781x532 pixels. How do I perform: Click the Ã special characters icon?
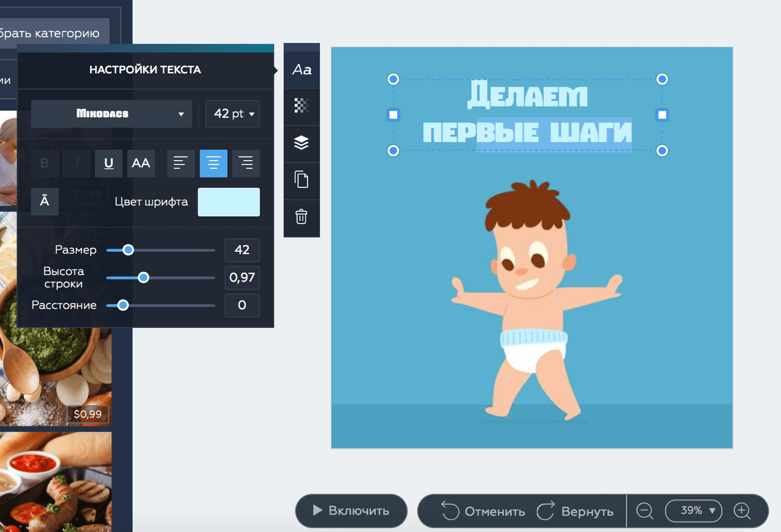tap(45, 201)
